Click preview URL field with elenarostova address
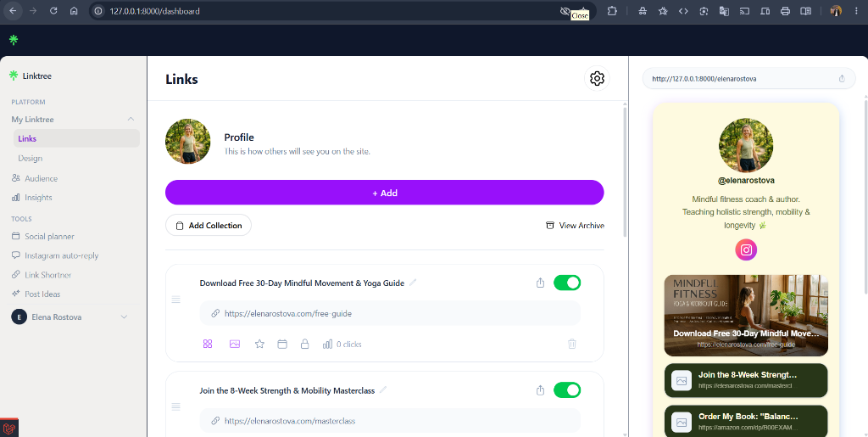 click(x=748, y=79)
